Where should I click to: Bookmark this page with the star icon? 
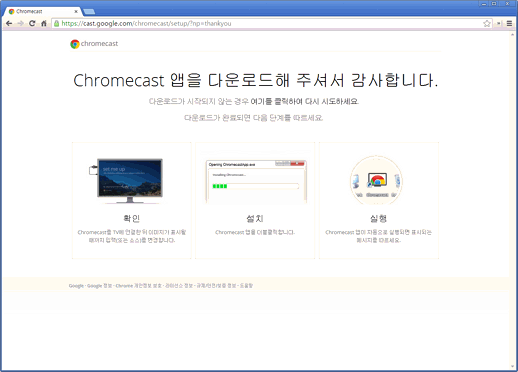[487, 23]
